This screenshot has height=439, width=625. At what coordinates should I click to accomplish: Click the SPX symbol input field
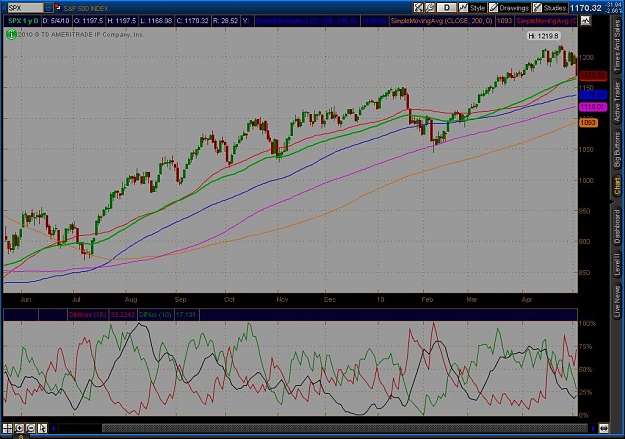(25, 8)
